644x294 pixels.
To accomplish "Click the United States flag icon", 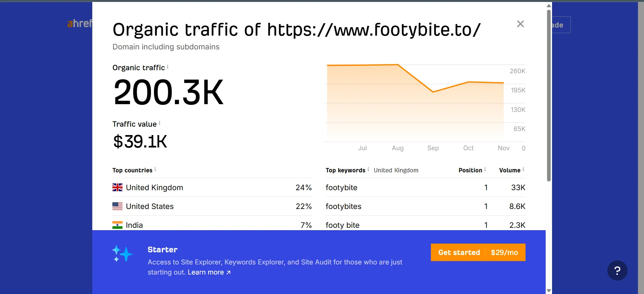I will [117, 206].
